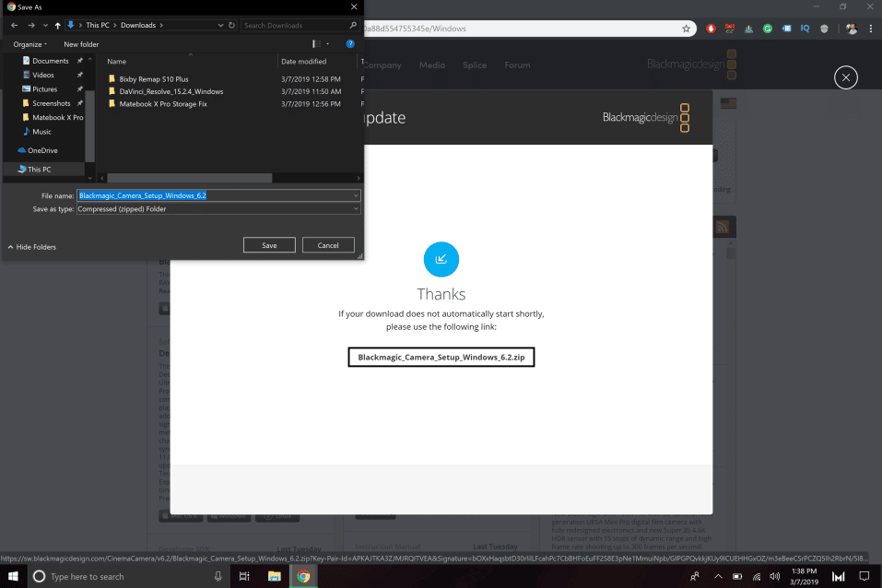Open the IQ extension in Chrome
882x588 pixels.
805,29
